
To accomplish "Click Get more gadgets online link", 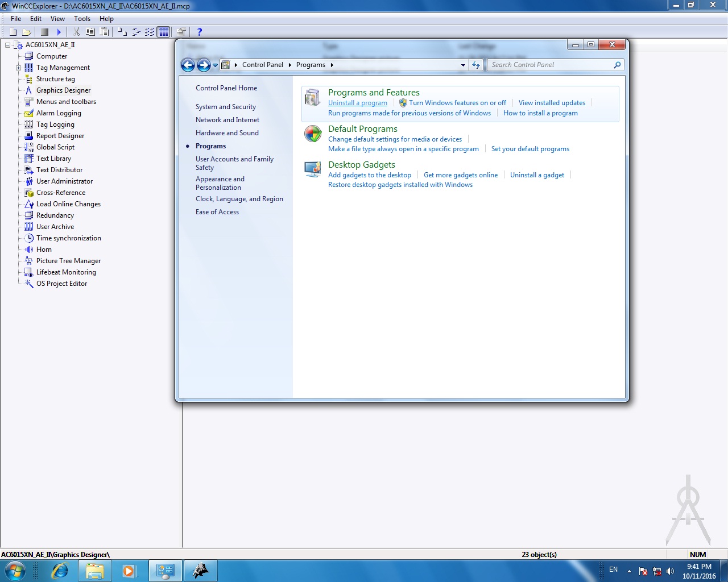I will tap(461, 175).
